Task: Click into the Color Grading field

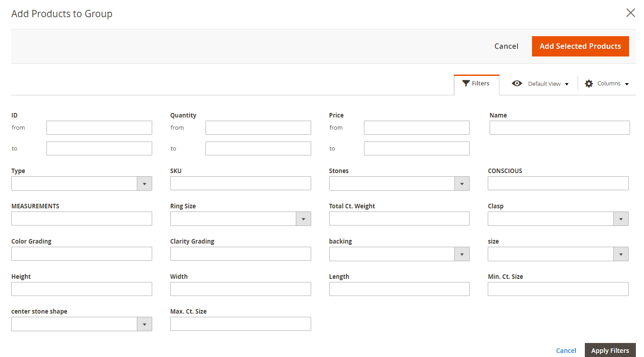Action: (82, 254)
